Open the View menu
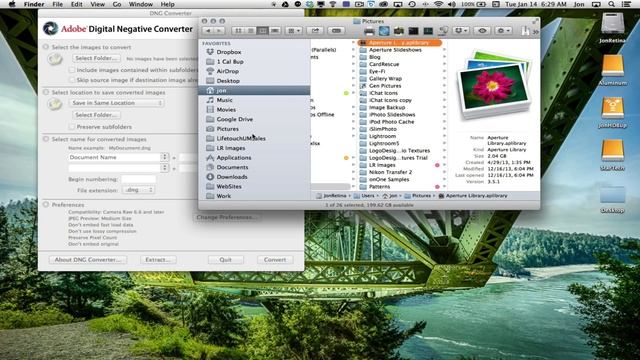Screen dimensions: 640x360 coord(97,4)
